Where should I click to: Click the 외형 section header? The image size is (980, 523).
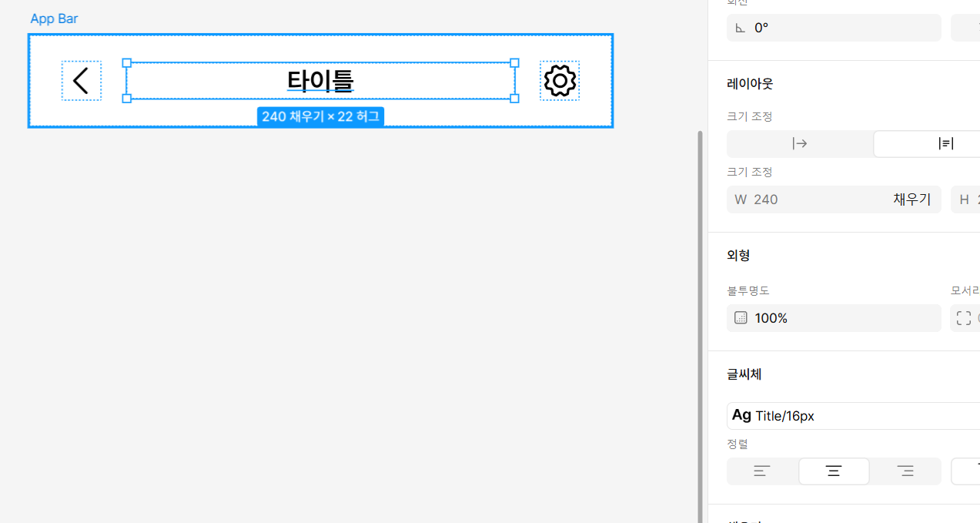click(x=738, y=255)
